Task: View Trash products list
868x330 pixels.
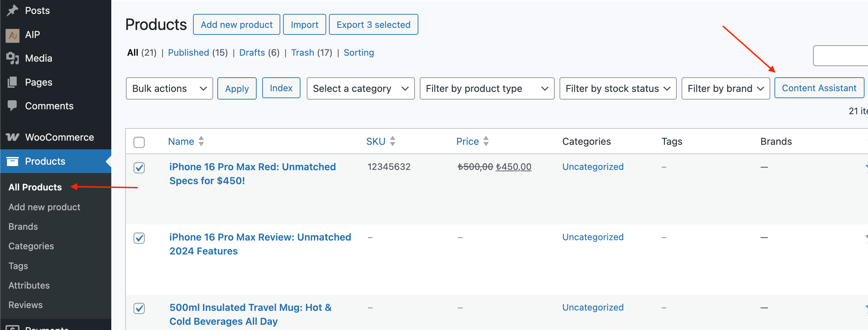Action: (x=303, y=53)
